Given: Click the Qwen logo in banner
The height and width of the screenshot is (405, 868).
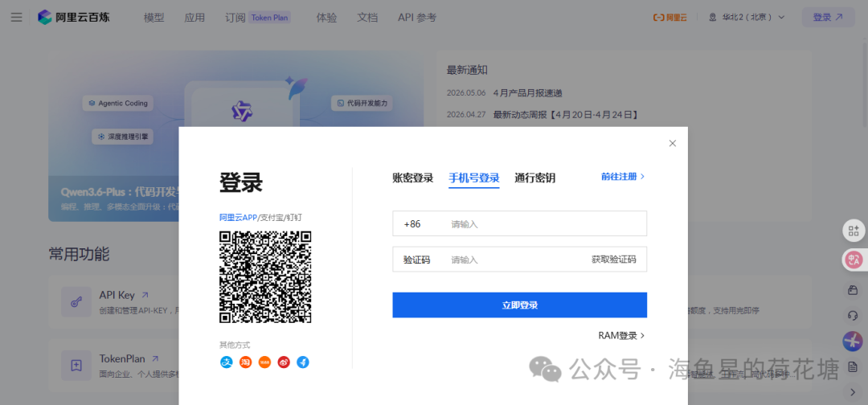Looking at the screenshot, I should click(x=241, y=111).
